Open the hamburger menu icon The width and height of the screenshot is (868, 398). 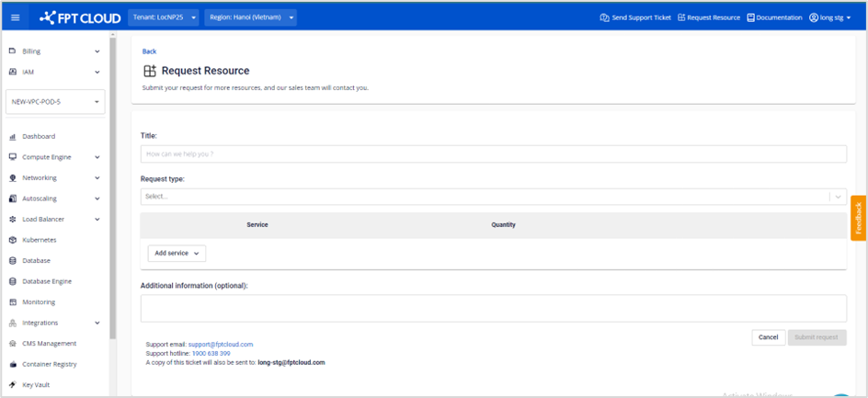click(15, 17)
